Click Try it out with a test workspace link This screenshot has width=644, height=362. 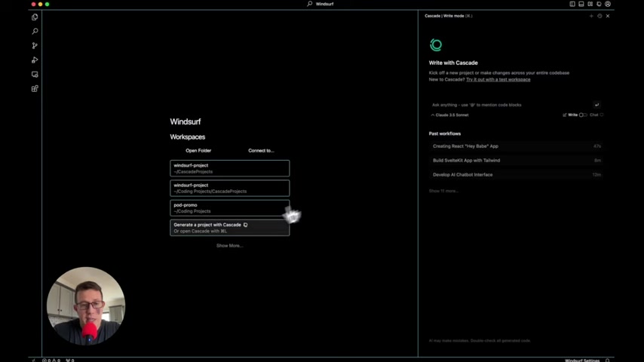498,80
